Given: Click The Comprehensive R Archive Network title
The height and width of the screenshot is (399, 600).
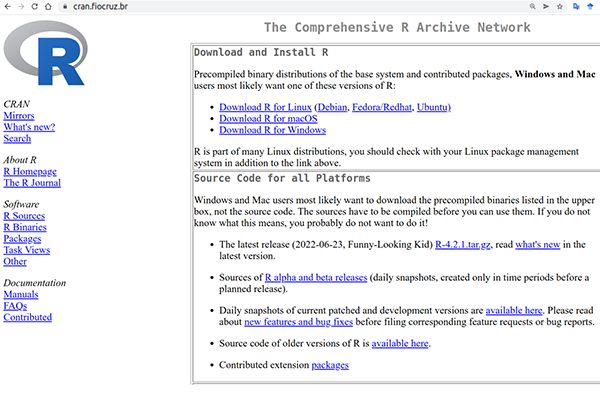Looking at the screenshot, I should (397, 28).
